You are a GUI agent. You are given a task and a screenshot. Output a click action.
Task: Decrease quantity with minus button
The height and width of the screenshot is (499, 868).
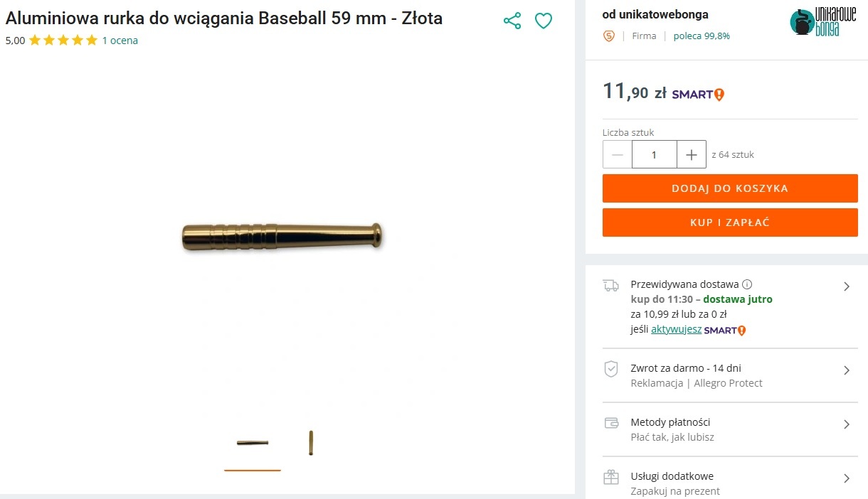[x=618, y=154]
